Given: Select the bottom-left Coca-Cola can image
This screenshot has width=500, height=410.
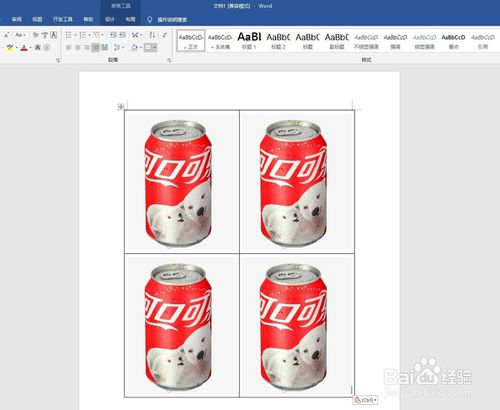Looking at the screenshot, I should click(178, 327).
